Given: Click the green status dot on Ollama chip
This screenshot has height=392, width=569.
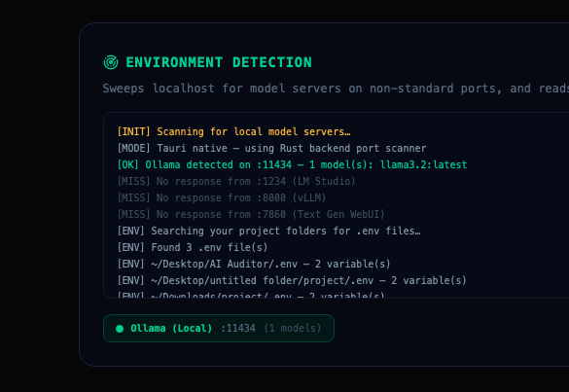Looking at the screenshot, I should point(120,329).
